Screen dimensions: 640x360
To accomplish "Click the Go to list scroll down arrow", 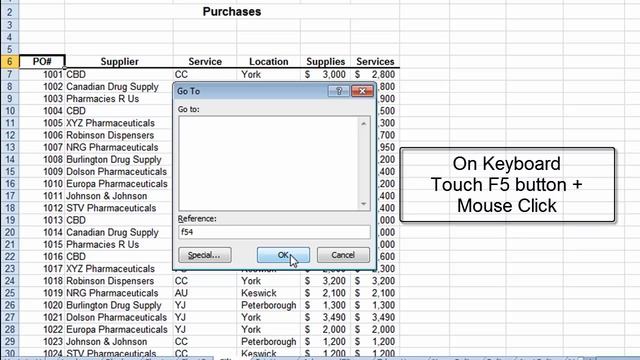I will click(x=363, y=204).
